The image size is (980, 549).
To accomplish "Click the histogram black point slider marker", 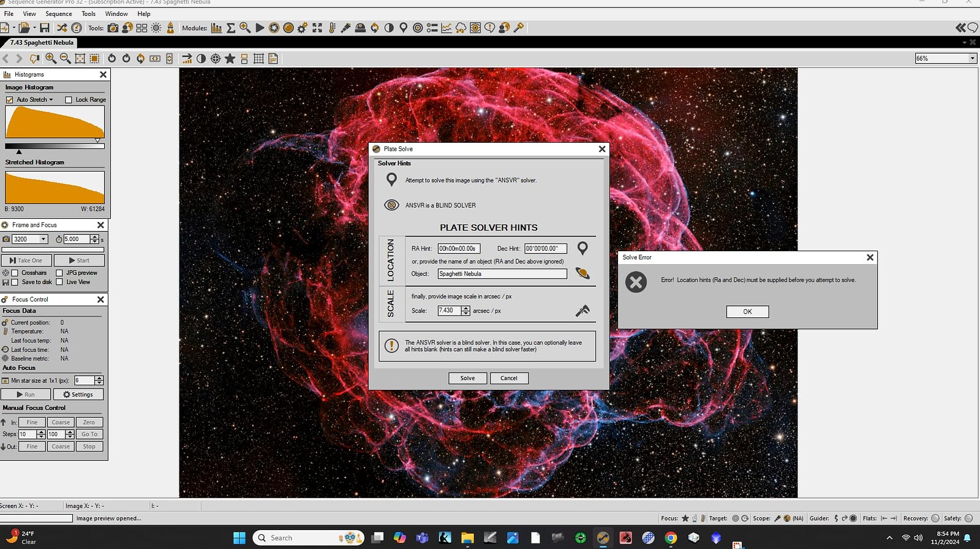I will [19, 152].
